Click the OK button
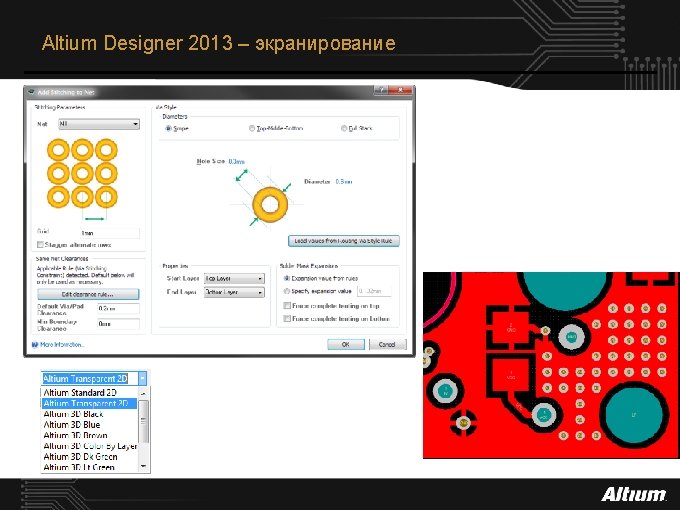 tap(346, 344)
